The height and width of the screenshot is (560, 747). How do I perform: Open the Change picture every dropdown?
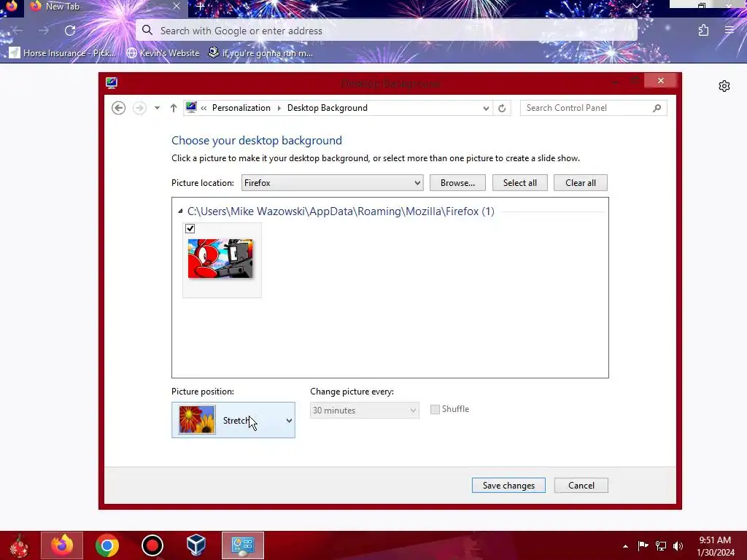(x=365, y=411)
